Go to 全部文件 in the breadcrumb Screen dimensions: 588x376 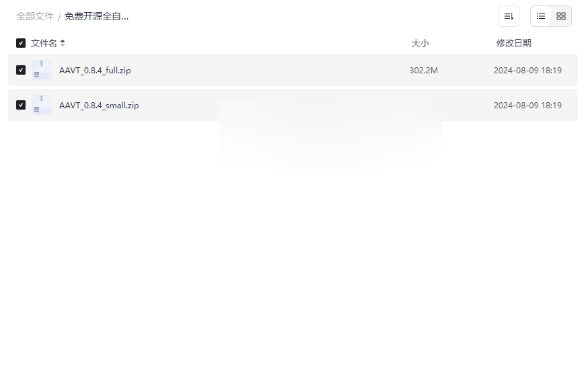click(x=35, y=17)
